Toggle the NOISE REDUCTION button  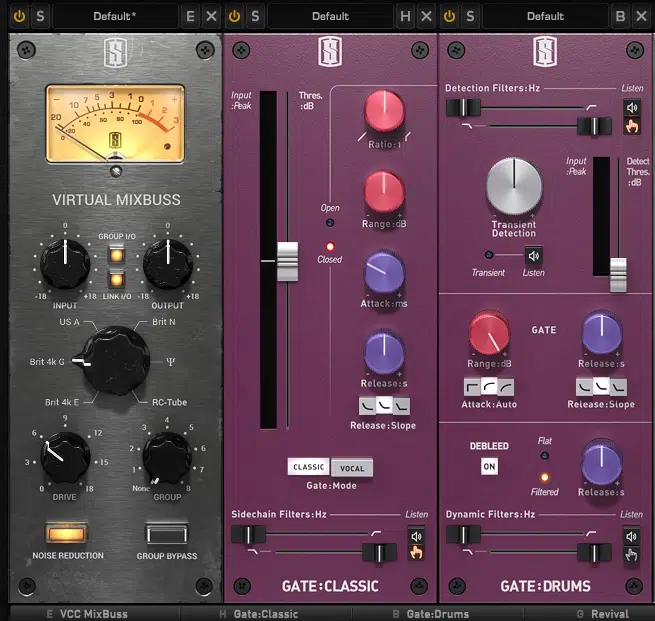[66, 533]
